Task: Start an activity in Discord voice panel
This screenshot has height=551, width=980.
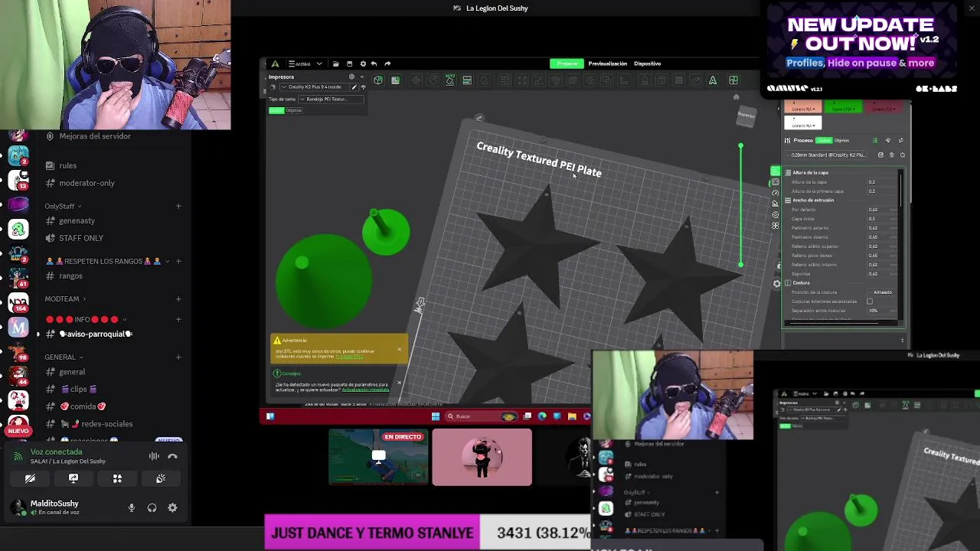Action: [117, 478]
